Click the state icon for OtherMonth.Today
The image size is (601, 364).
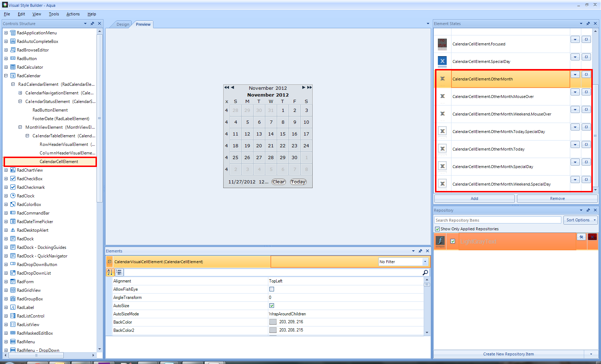443,149
